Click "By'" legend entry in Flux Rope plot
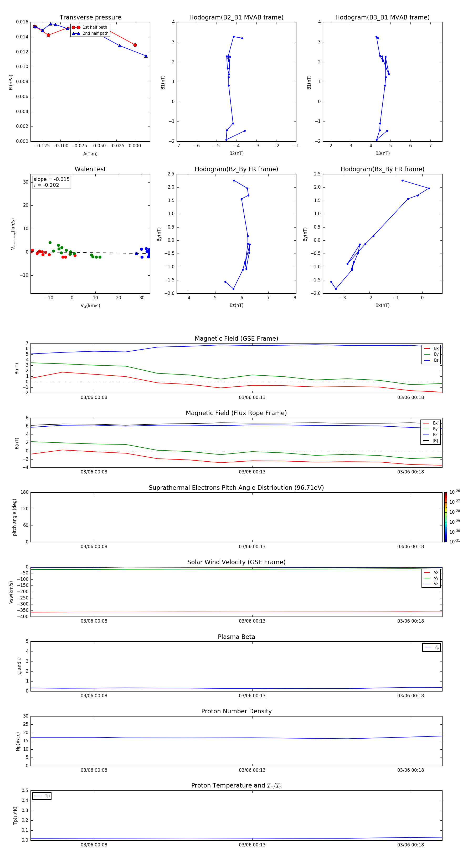Viewport: 473px width, 868px height. coord(431,429)
